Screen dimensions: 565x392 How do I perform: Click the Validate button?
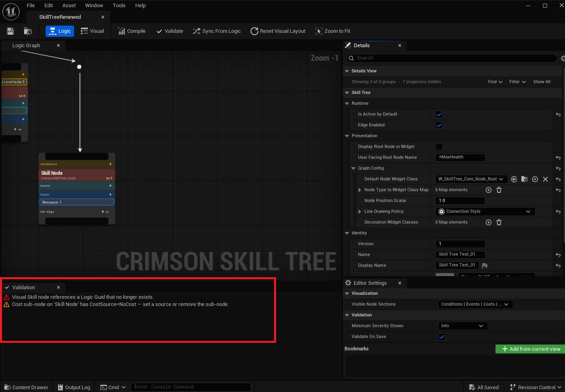pyautogui.click(x=170, y=31)
